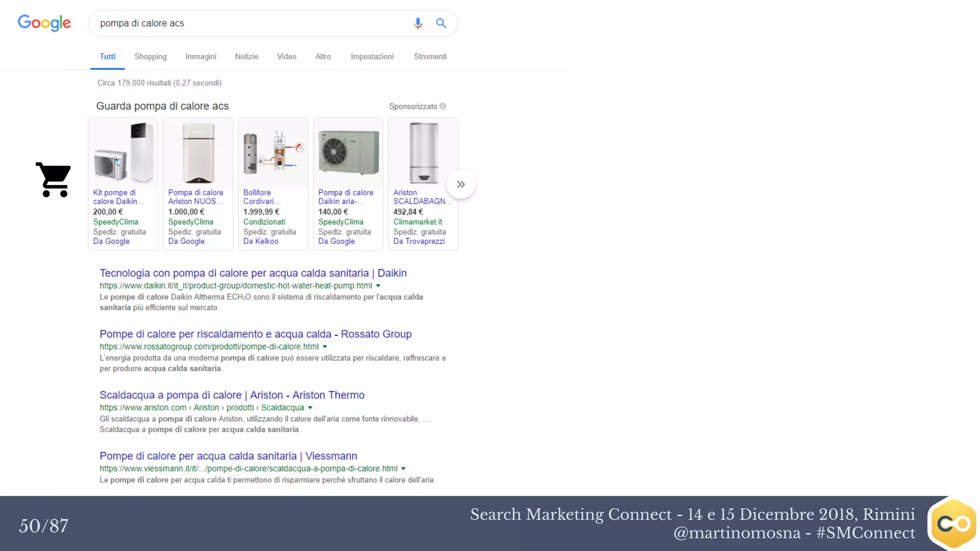
Task: Open the Ariston SCALDABAGN product image
Action: coord(423,153)
